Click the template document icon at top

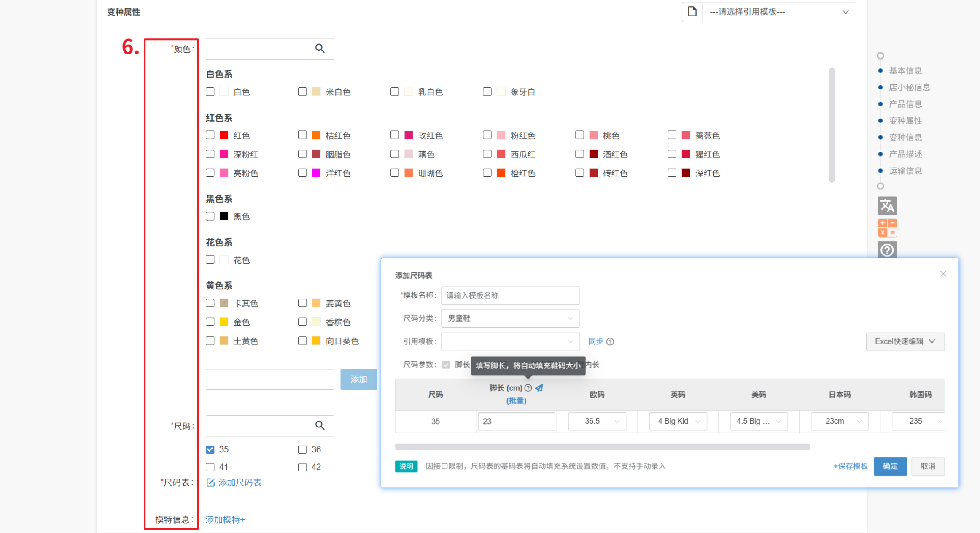pyautogui.click(x=692, y=11)
